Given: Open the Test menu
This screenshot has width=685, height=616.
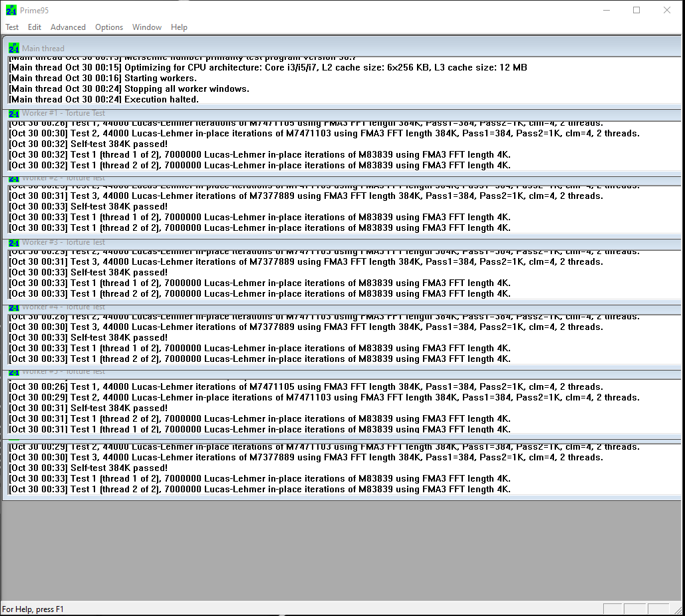Looking at the screenshot, I should tap(12, 27).
